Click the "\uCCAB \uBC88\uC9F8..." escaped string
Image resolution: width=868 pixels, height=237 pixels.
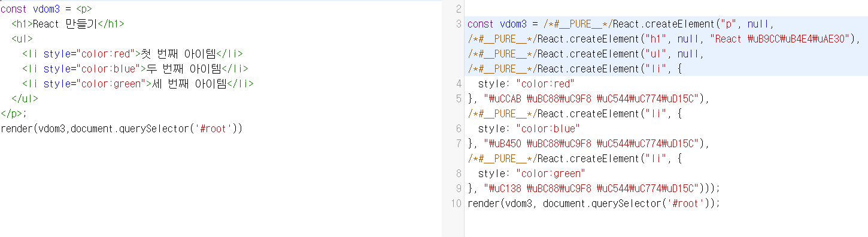click(x=591, y=99)
